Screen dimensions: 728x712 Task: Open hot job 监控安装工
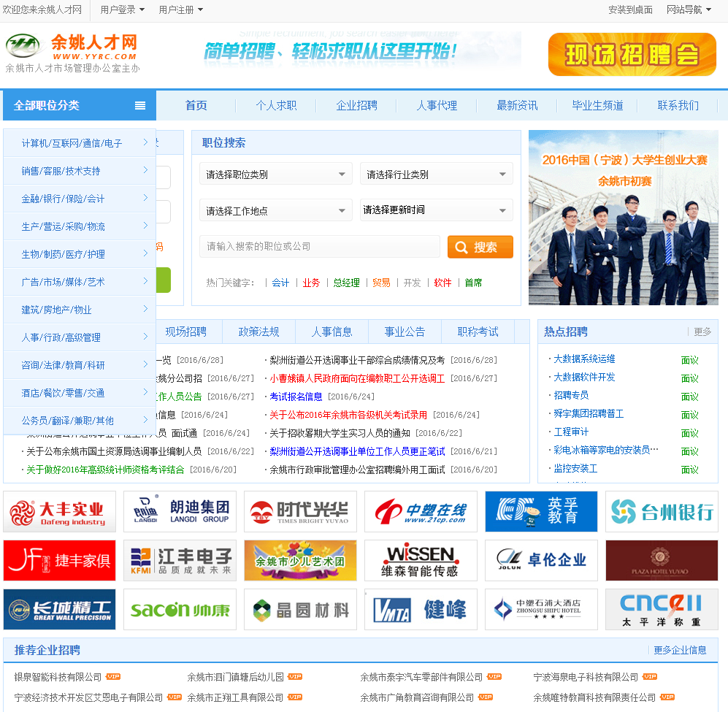coord(575,469)
